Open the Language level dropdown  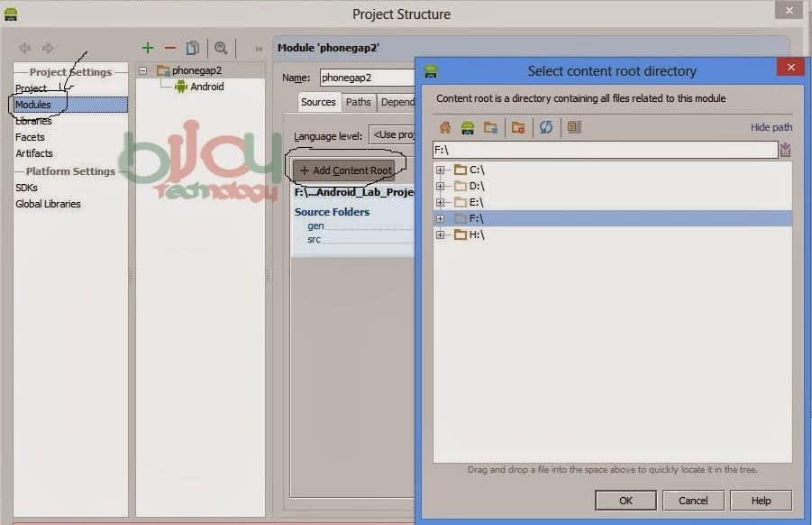pyautogui.click(x=392, y=135)
